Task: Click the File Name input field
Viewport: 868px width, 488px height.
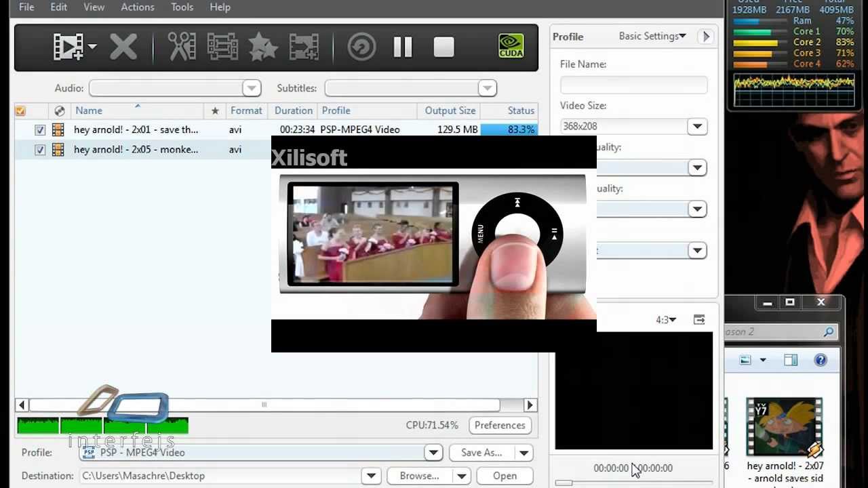Action: click(634, 85)
